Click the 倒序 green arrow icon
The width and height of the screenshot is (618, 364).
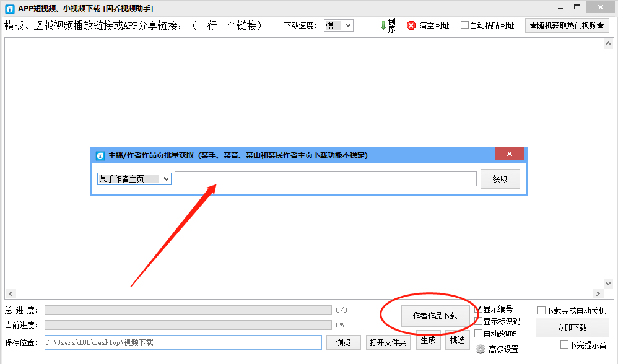[x=385, y=25]
